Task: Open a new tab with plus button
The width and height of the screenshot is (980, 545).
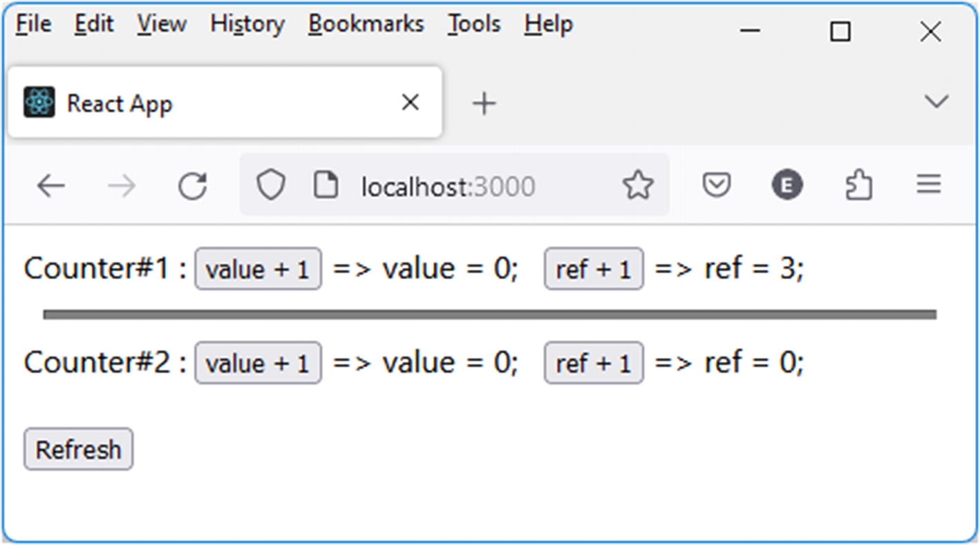Action: tap(484, 104)
